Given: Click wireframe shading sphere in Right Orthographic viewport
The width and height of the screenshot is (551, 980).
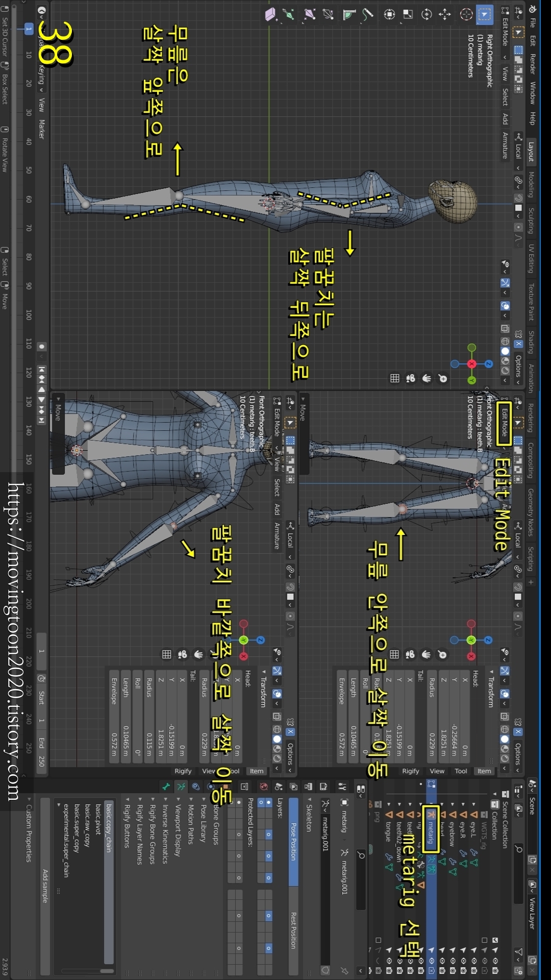Looking at the screenshot, I should pos(505,341).
